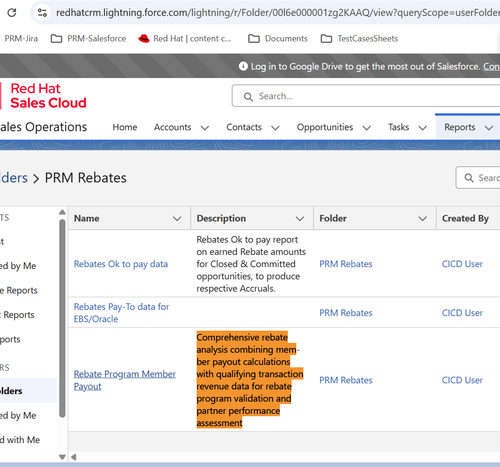Open the TestCasesSheets bookmark folder

point(359,39)
